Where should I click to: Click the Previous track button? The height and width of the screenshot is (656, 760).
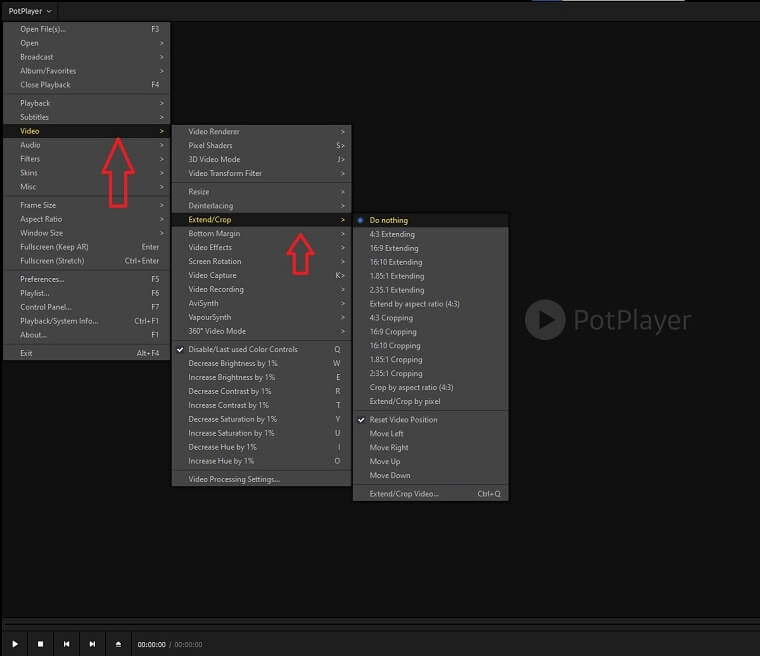(x=66, y=644)
